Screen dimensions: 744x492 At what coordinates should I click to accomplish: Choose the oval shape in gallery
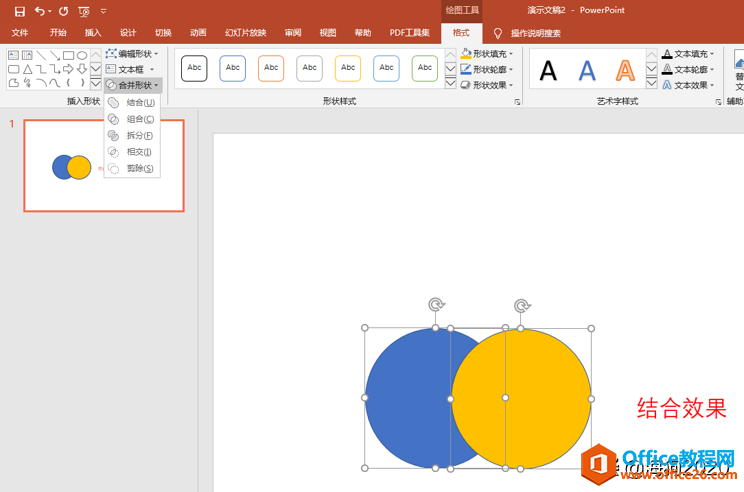[82, 55]
